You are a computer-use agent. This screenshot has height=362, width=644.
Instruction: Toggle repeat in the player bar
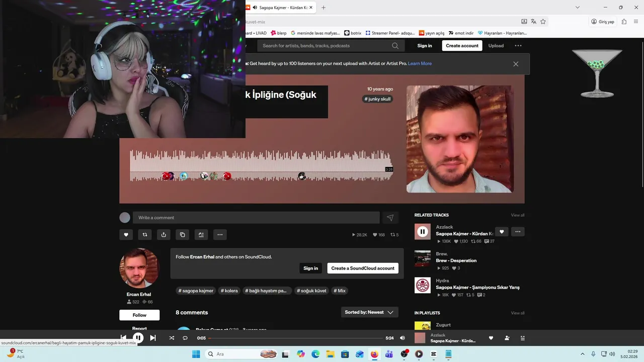(185, 338)
